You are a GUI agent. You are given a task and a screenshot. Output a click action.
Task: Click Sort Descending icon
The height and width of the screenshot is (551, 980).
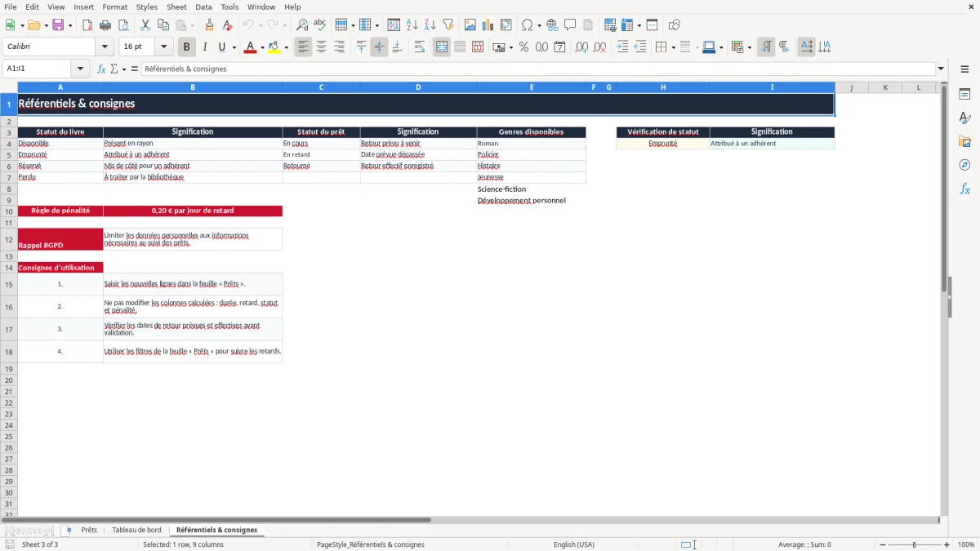430,25
